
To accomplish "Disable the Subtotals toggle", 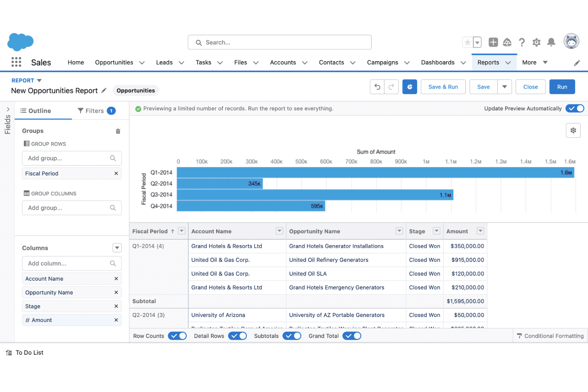I will [292, 336].
